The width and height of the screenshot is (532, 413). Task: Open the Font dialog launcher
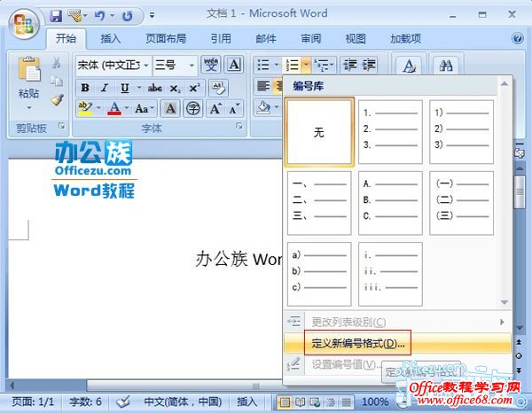point(239,127)
